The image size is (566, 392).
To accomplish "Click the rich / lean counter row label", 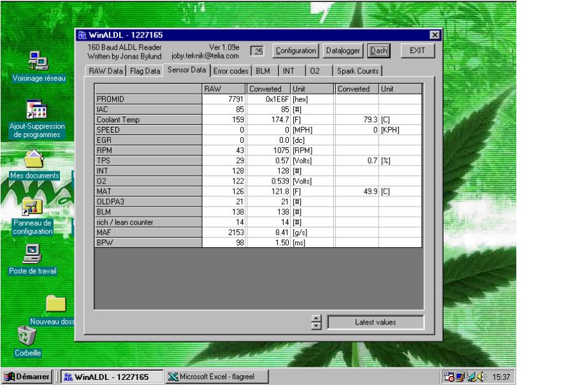I will coord(148,222).
